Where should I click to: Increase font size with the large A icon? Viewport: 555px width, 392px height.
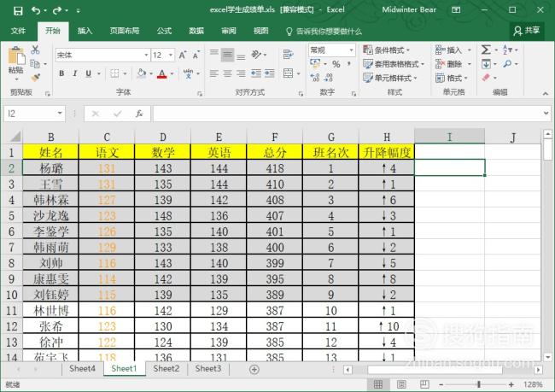coord(183,55)
